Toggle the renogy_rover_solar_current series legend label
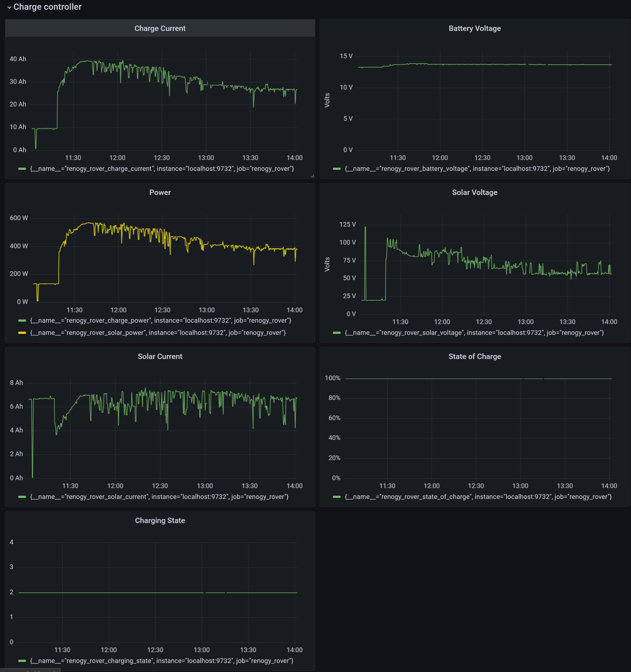The width and height of the screenshot is (631, 672). click(159, 497)
